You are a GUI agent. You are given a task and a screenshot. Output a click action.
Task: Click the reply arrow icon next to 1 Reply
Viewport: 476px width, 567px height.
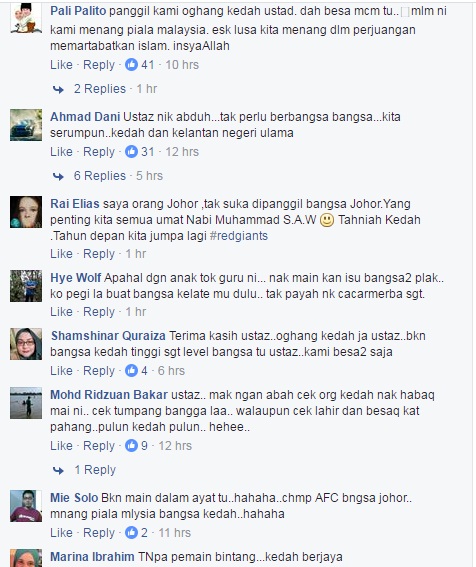tap(58, 470)
